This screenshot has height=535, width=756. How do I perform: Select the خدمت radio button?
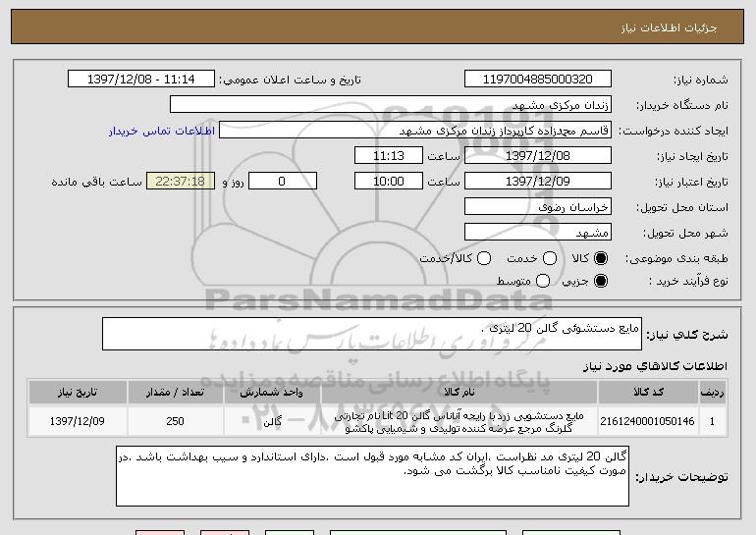pyautogui.click(x=550, y=259)
